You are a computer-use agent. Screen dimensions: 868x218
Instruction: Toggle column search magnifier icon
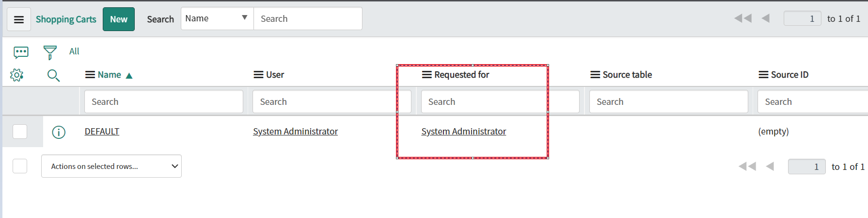tap(53, 75)
